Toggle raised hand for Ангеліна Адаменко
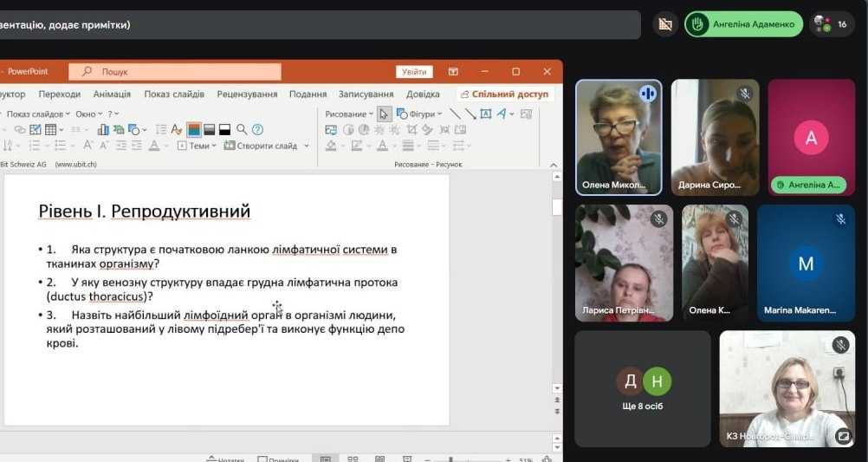Screen dimensions: 868x462 pos(696,24)
